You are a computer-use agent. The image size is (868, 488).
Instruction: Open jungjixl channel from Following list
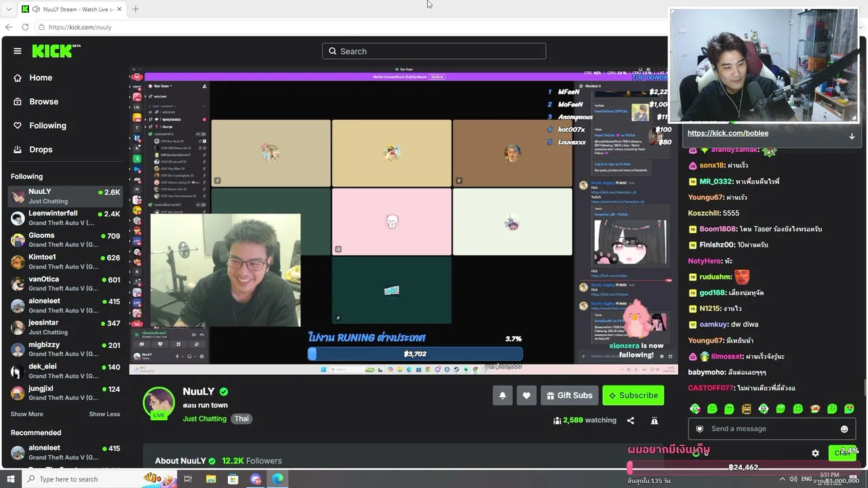[65, 393]
